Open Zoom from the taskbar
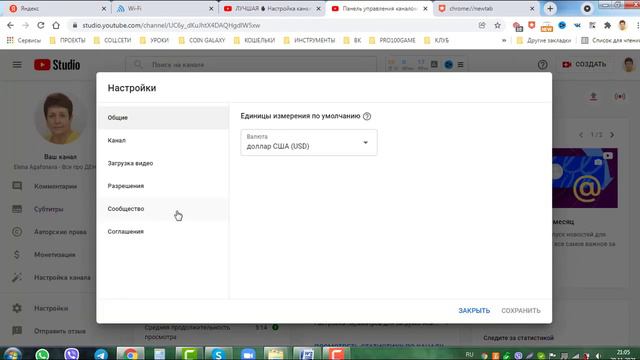 [x=248, y=354]
